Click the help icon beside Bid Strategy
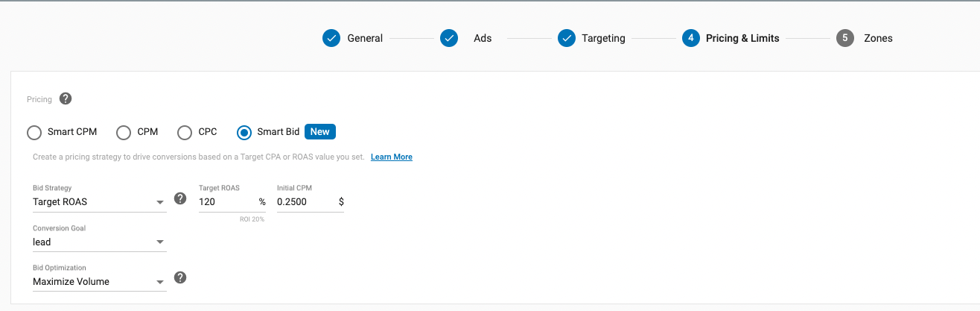 point(180,198)
